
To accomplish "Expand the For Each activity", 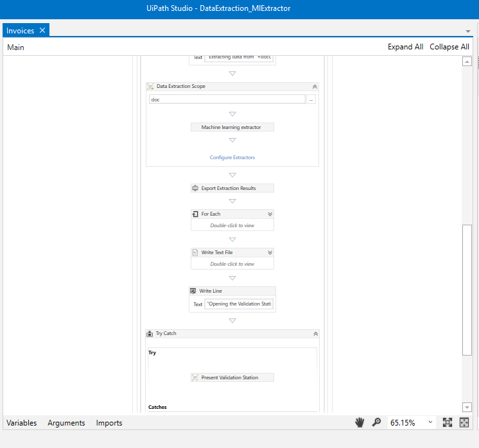I will point(270,214).
